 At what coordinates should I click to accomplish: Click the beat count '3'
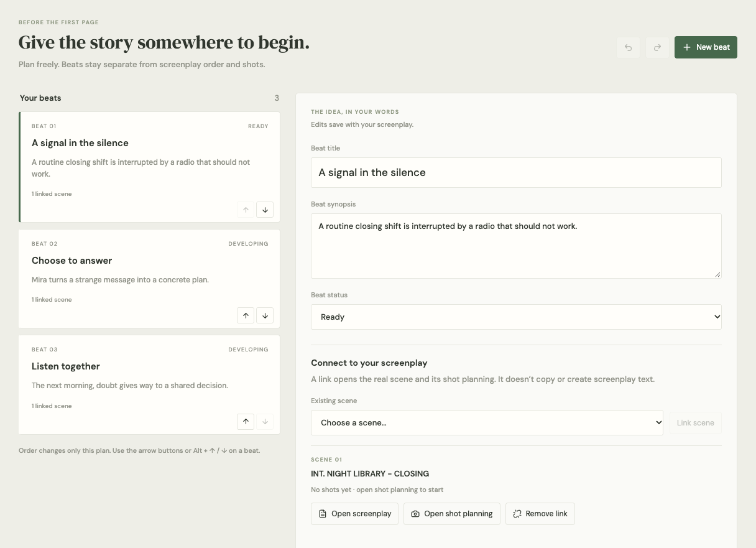tap(277, 98)
